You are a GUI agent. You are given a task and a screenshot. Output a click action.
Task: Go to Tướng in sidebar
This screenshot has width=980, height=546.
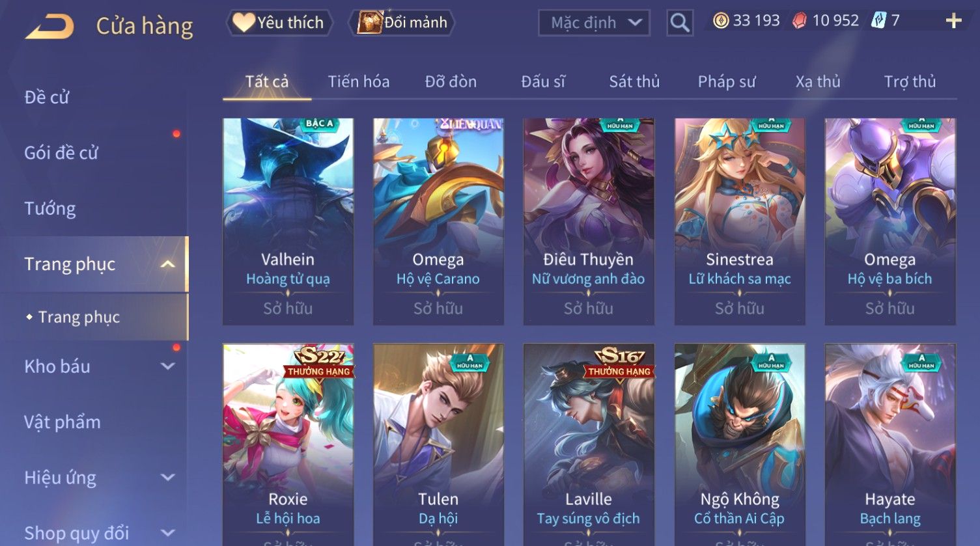pos(50,208)
